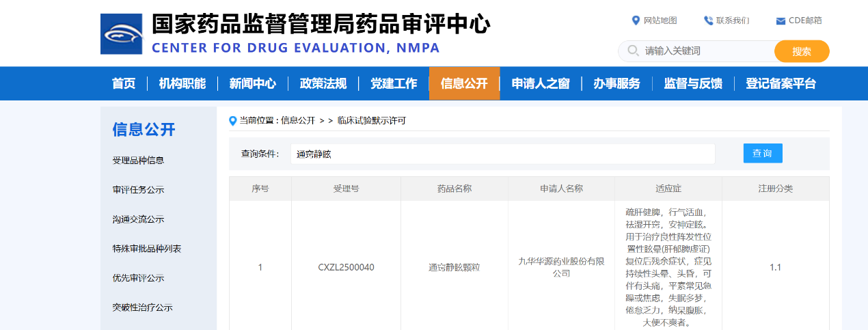Open 受理品种信息 in the sidebar
This screenshot has height=330, width=868.
click(x=138, y=161)
